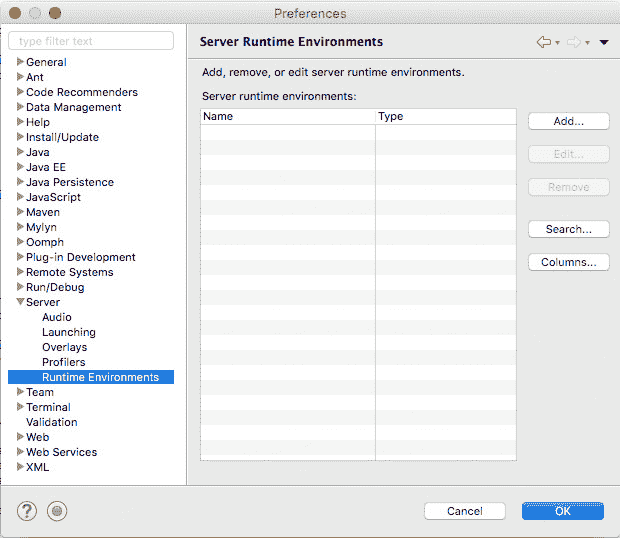The image size is (620, 538).
Task: Select Launching under Server
Action: tap(69, 332)
